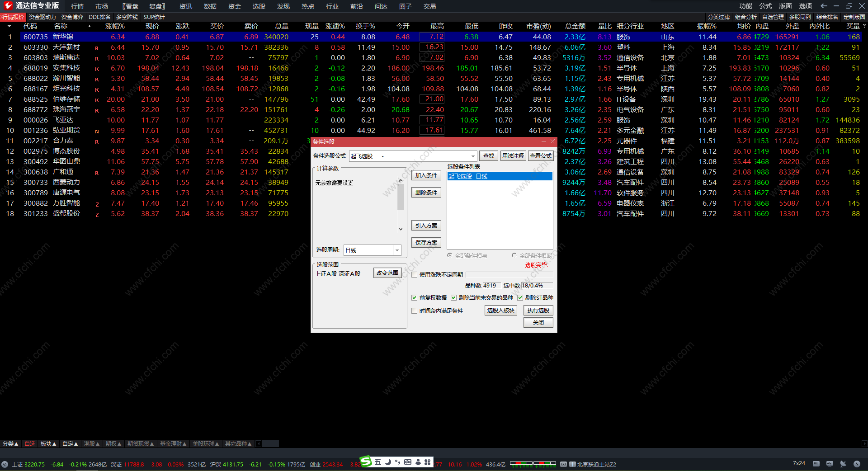Click the status bar round icon at far left
The height and width of the screenshot is (471, 868).
coord(5,464)
